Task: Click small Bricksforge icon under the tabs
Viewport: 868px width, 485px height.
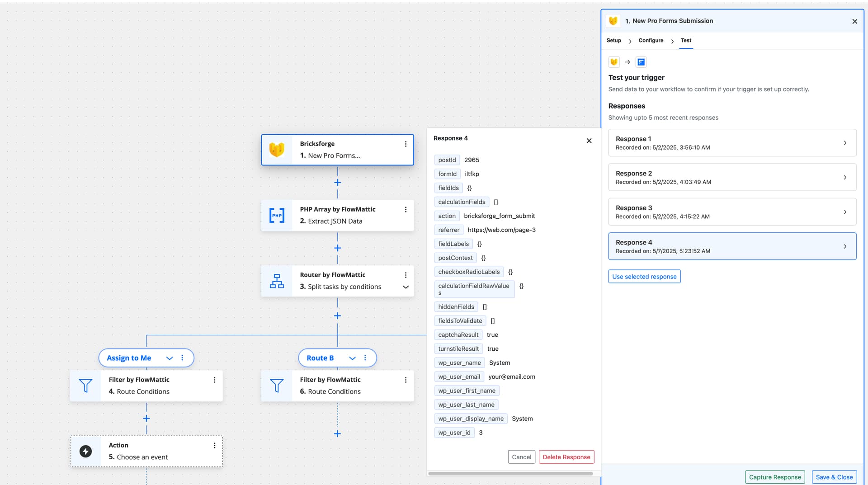Action: click(614, 62)
